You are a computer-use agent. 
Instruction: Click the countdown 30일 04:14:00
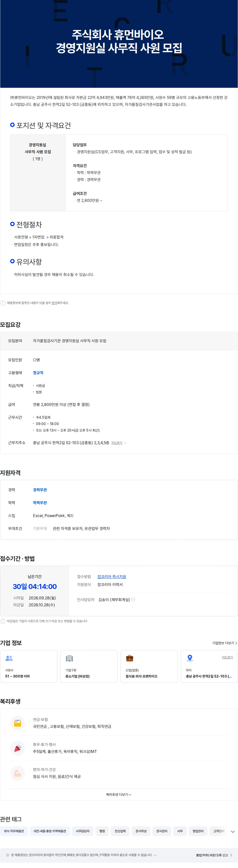(x=35, y=586)
